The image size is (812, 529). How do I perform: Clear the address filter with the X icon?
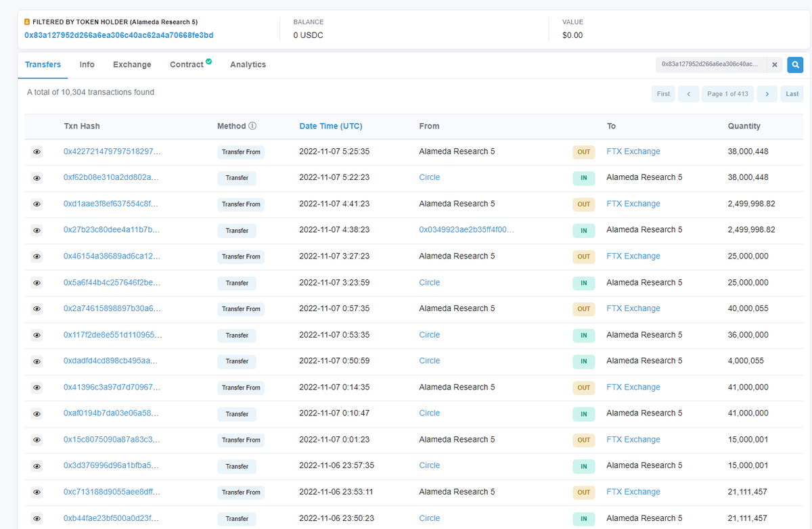[x=775, y=65]
